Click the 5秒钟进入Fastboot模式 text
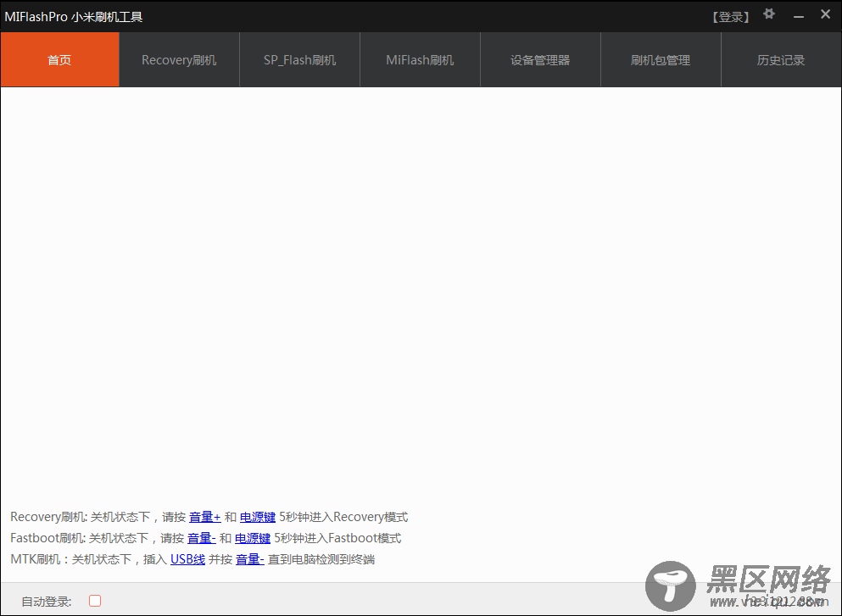The width and height of the screenshot is (842, 616). pos(337,538)
